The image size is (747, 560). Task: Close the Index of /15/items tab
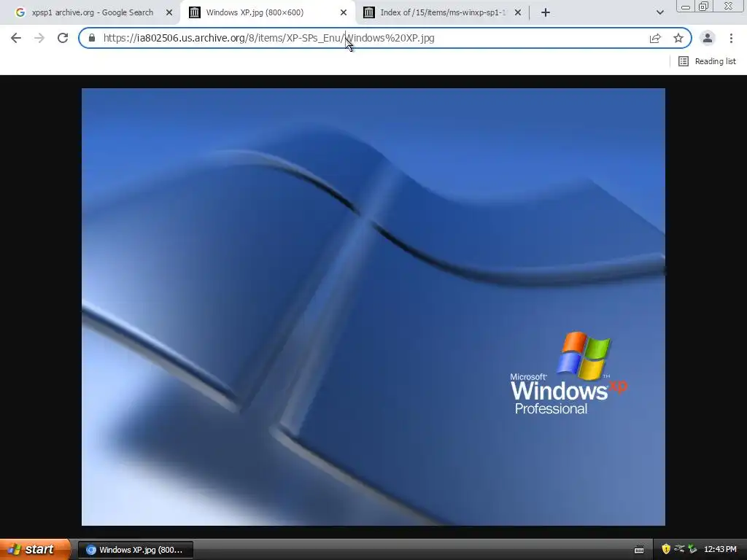(518, 12)
